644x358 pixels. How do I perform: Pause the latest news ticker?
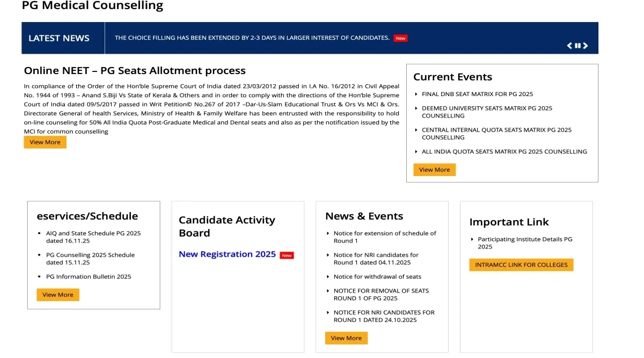tap(577, 46)
